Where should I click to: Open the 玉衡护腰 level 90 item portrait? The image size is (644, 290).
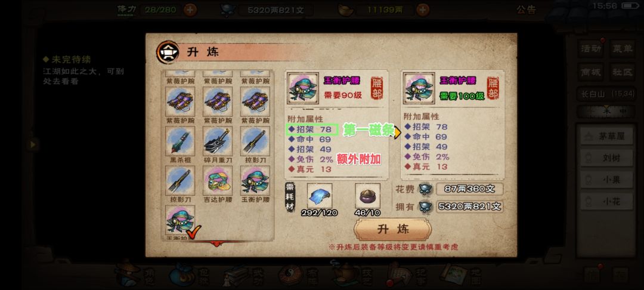[x=303, y=88]
